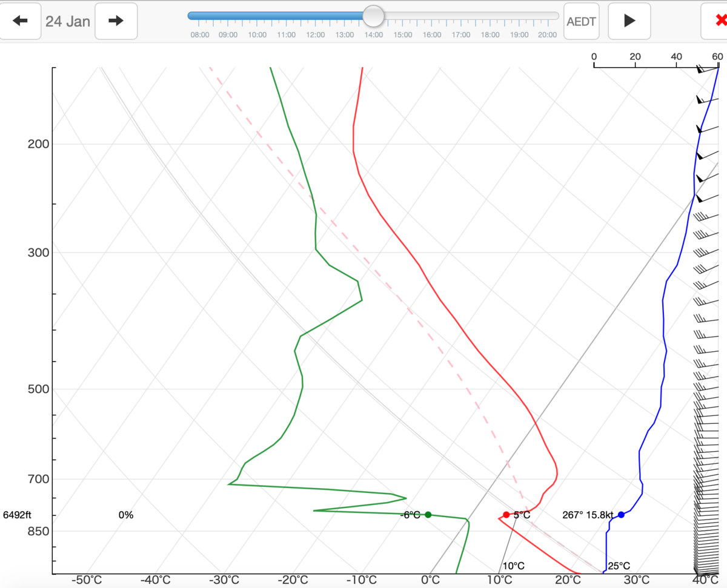Click the small 25°C surface temperature label

click(619, 566)
